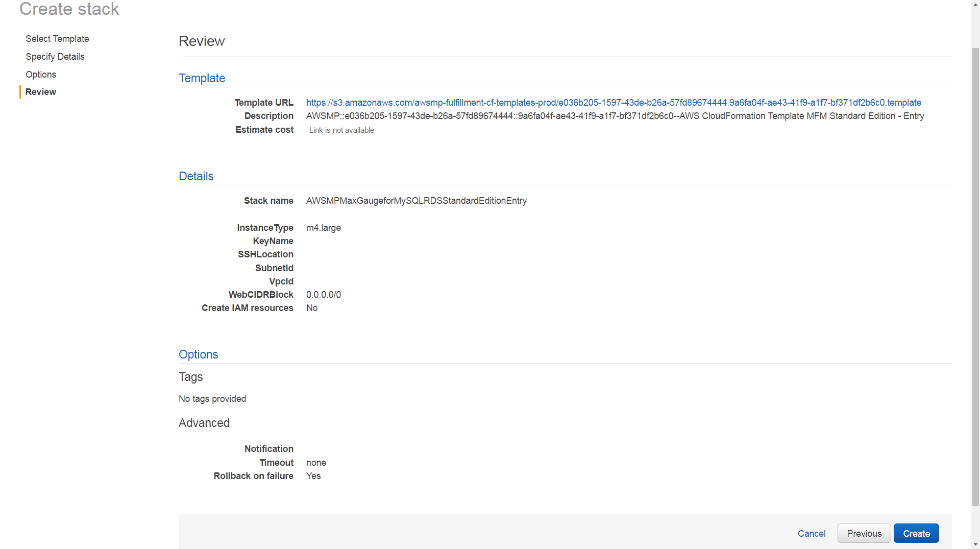980x549 pixels.
Task: Click the template Description text
Action: click(x=615, y=116)
